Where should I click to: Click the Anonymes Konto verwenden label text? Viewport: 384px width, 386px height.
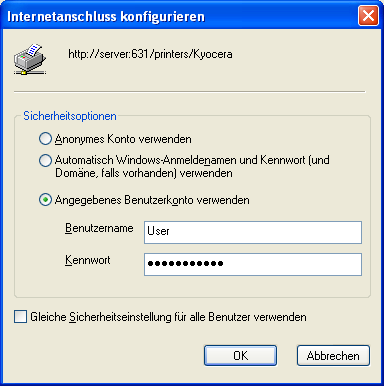(123, 139)
